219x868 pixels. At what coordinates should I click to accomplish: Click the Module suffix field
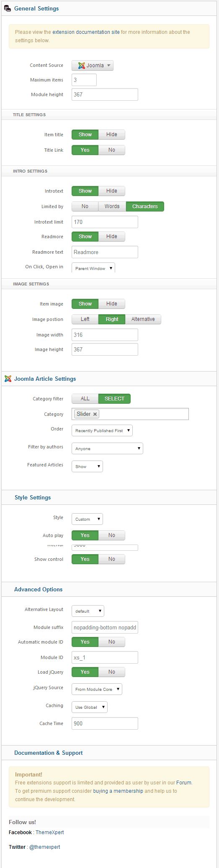(105, 627)
